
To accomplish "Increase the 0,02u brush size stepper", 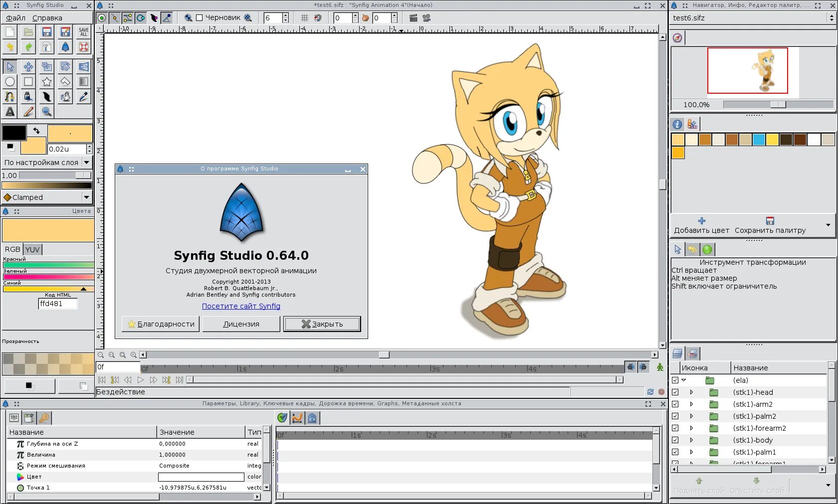I will coord(89,147).
